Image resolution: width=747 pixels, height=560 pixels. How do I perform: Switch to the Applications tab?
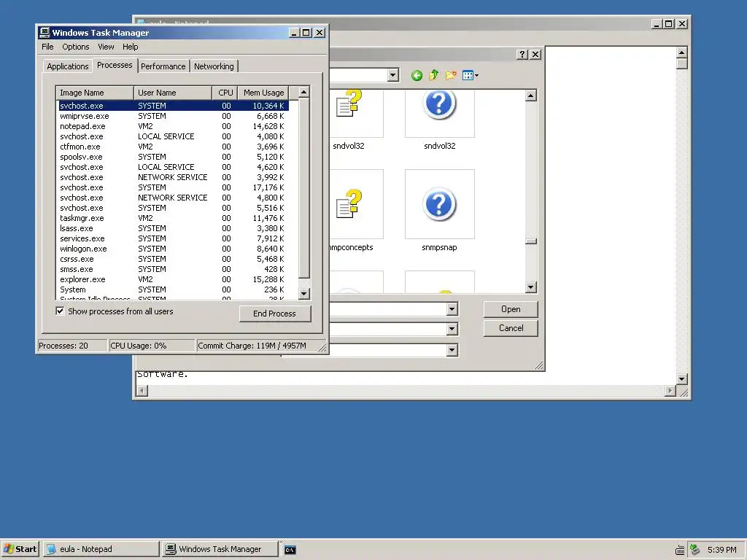tap(68, 66)
